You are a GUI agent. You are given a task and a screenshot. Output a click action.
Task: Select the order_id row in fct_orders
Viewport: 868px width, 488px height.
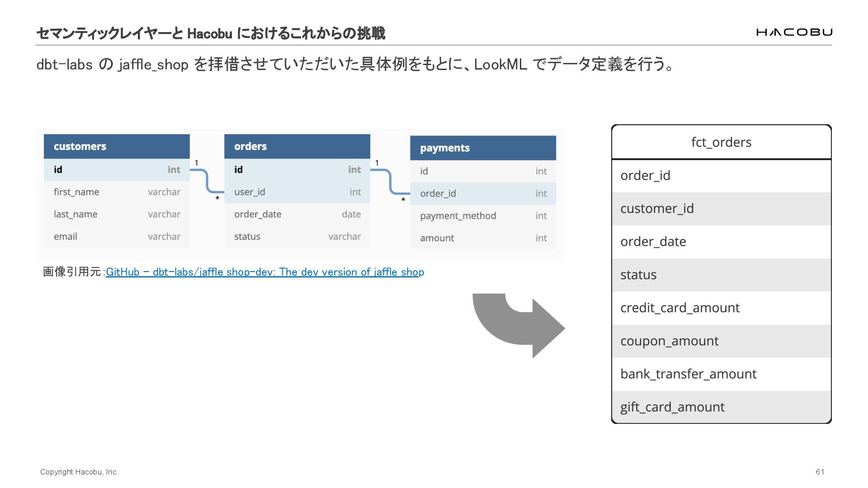pyautogui.click(x=721, y=176)
